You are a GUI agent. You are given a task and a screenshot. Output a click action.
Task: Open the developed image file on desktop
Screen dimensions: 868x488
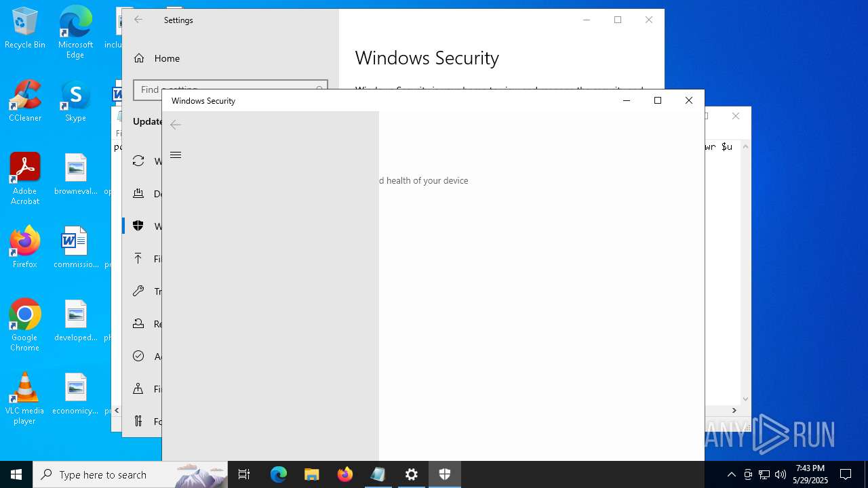[x=75, y=321]
